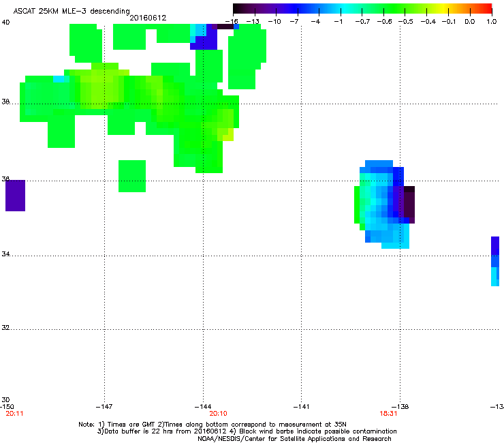Click the longitude label -147

(104, 407)
